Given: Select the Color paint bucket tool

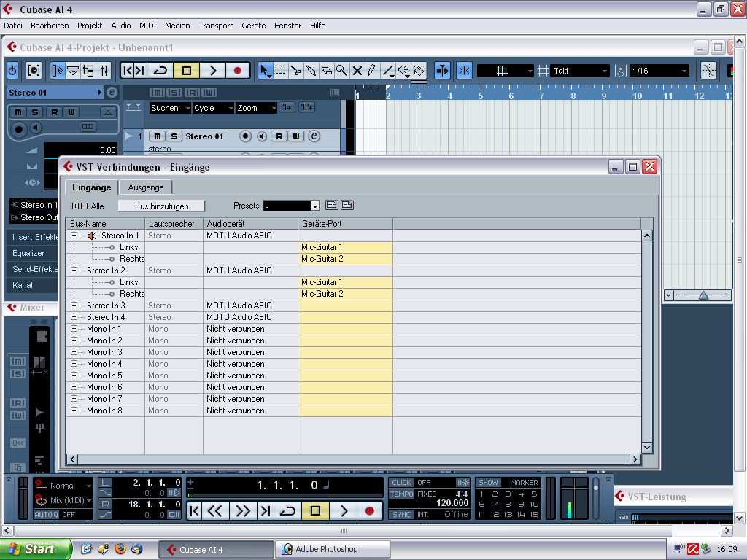Looking at the screenshot, I should [419, 71].
